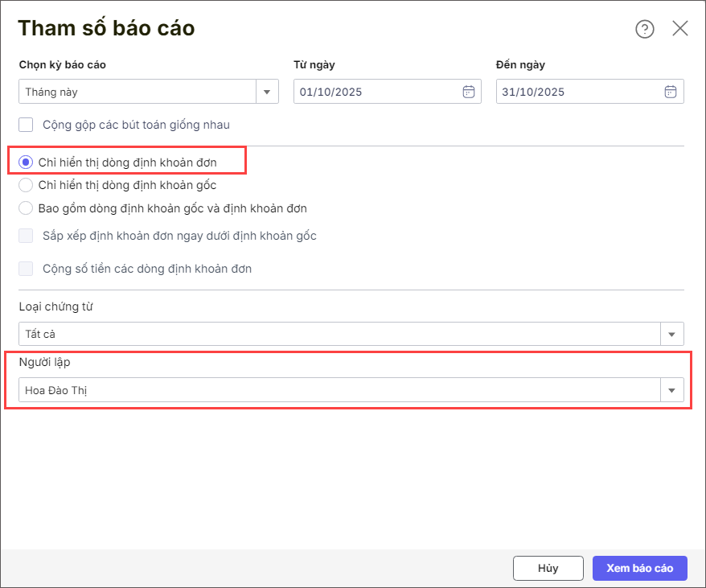Viewport: 706px width, 588px height.
Task: Select Chỉ hiển thị dòng định khoản gốc
Action: coord(26,185)
